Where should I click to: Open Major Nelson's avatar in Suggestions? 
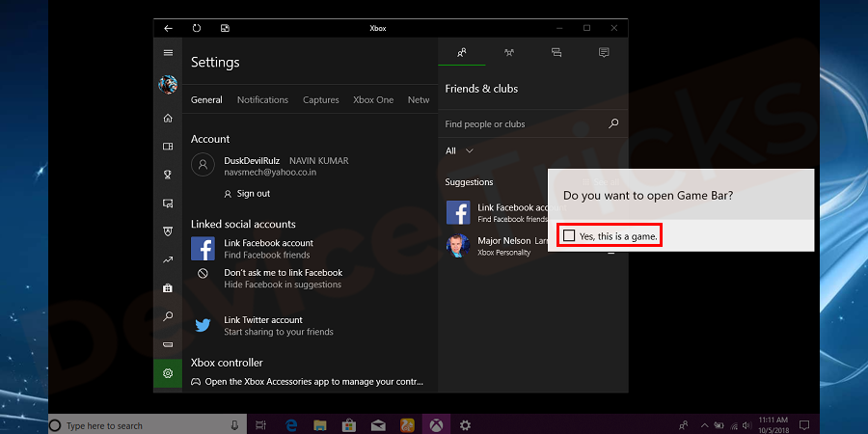(458, 246)
